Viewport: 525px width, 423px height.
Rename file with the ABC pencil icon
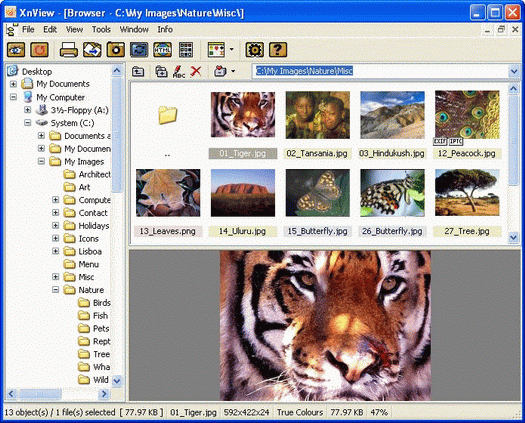(x=179, y=72)
